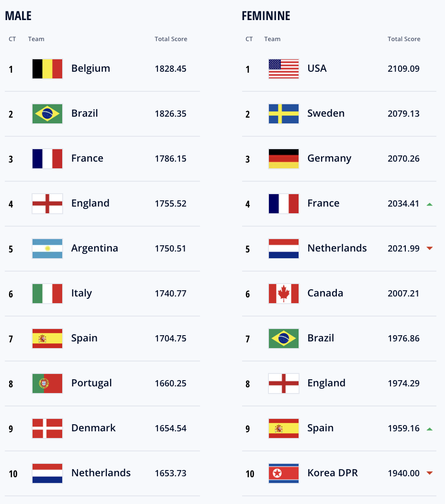Click red down arrow beside Korea DPR
This screenshot has width=445, height=504.
[x=430, y=473]
